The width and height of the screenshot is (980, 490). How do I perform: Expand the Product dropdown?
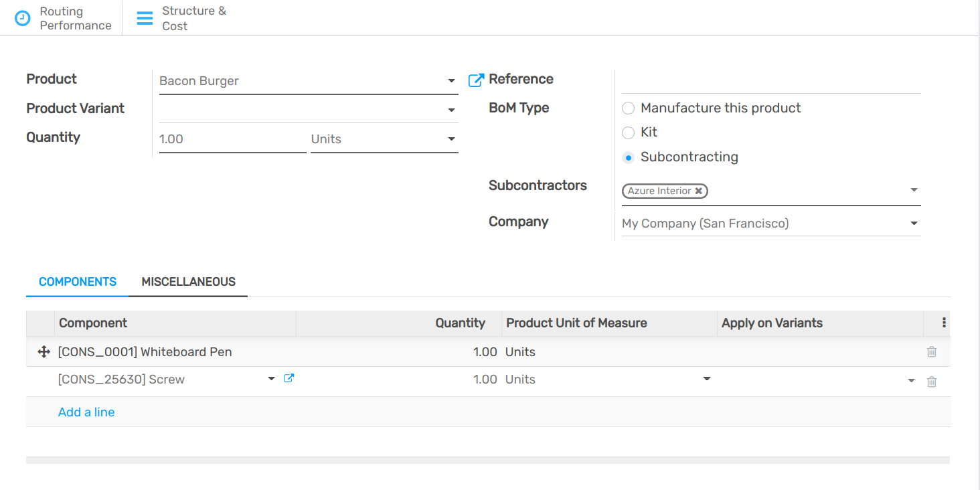click(451, 81)
